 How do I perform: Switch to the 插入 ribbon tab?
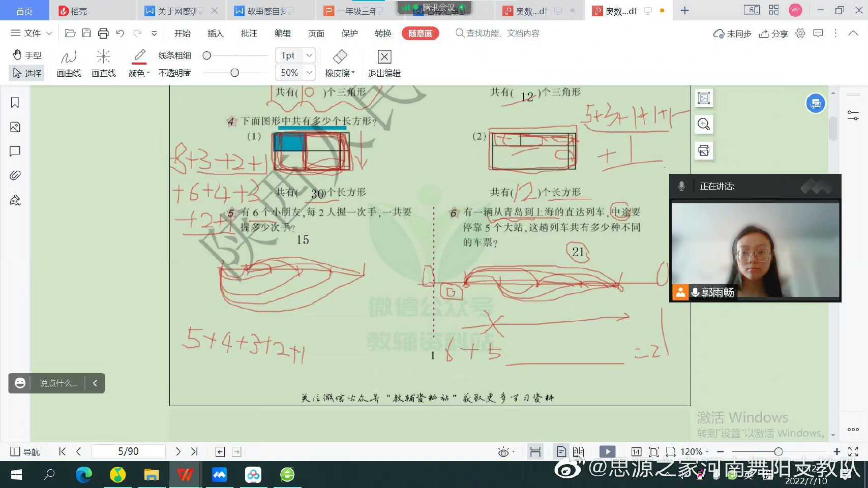(216, 34)
